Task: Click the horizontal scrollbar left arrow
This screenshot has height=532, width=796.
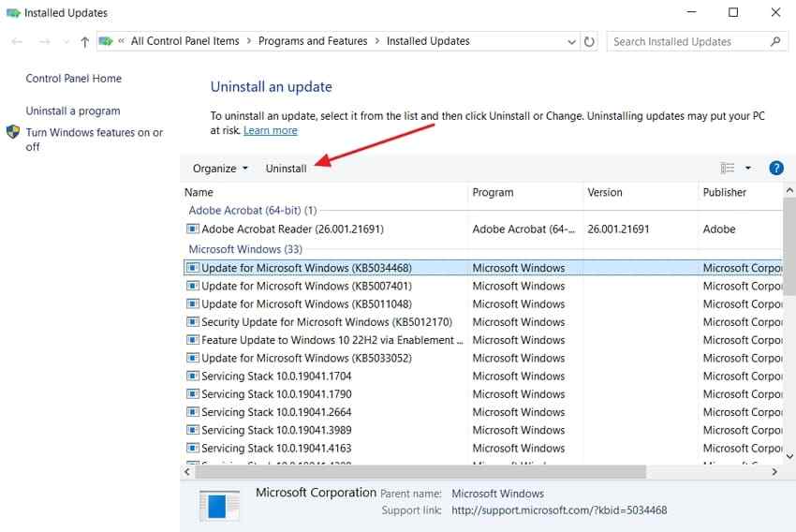Action: pos(186,472)
